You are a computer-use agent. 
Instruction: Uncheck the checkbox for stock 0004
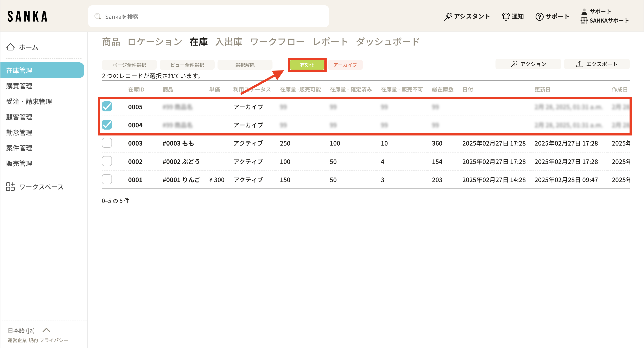coord(107,125)
